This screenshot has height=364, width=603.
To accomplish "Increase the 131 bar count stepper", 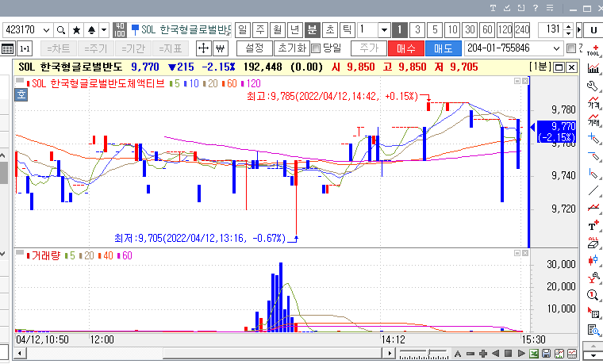I will tap(569, 27).
